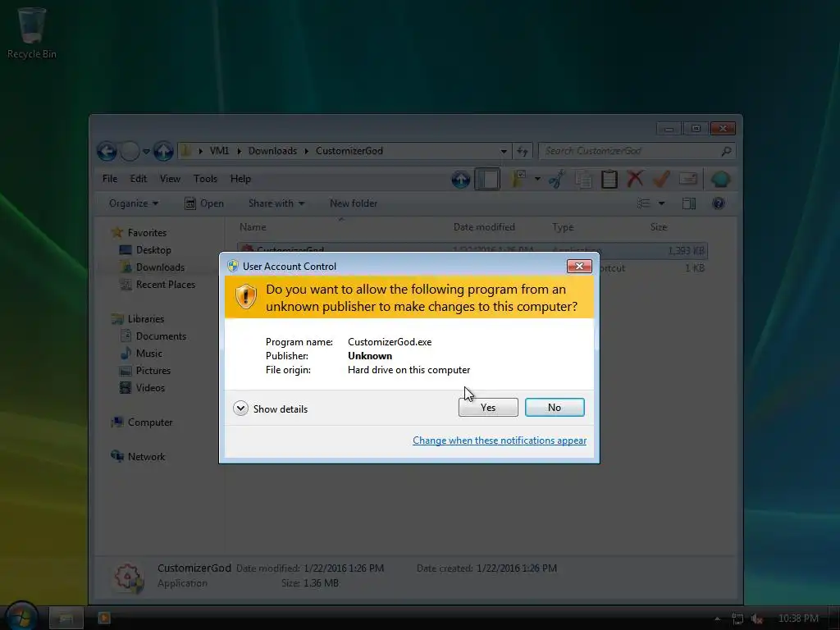The height and width of the screenshot is (630, 840).
Task: Sort by the Type column header
Action: pos(563,227)
